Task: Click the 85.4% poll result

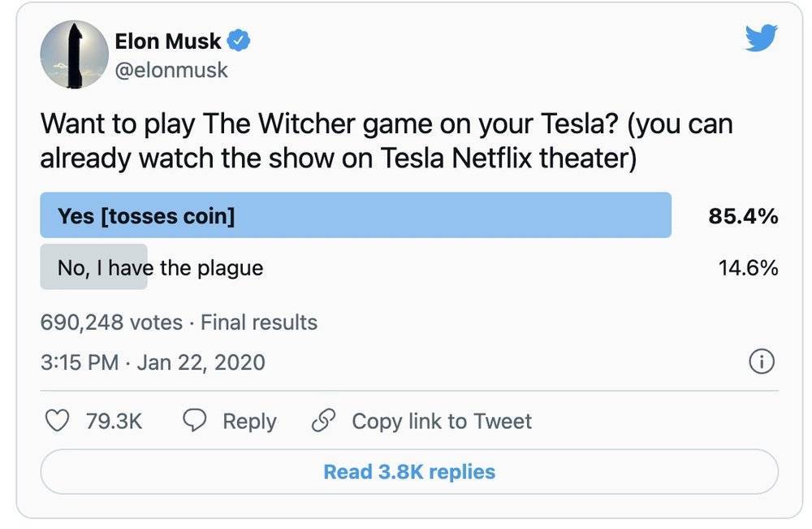Action: tap(743, 216)
